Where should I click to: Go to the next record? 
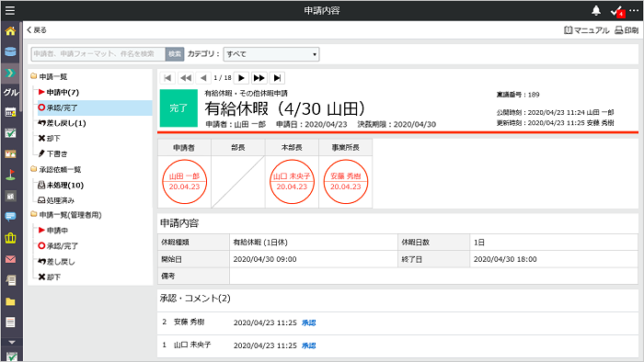pyautogui.click(x=241, y=78)
